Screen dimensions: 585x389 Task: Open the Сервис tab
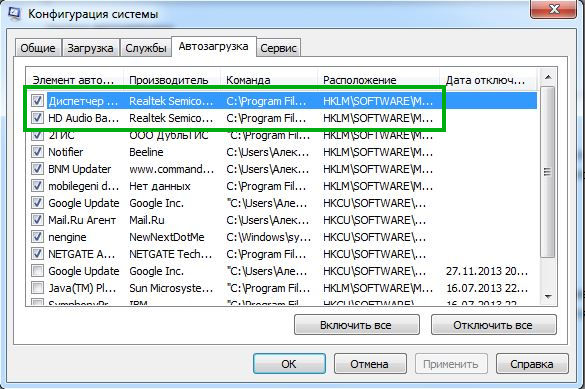pos(278,48)
